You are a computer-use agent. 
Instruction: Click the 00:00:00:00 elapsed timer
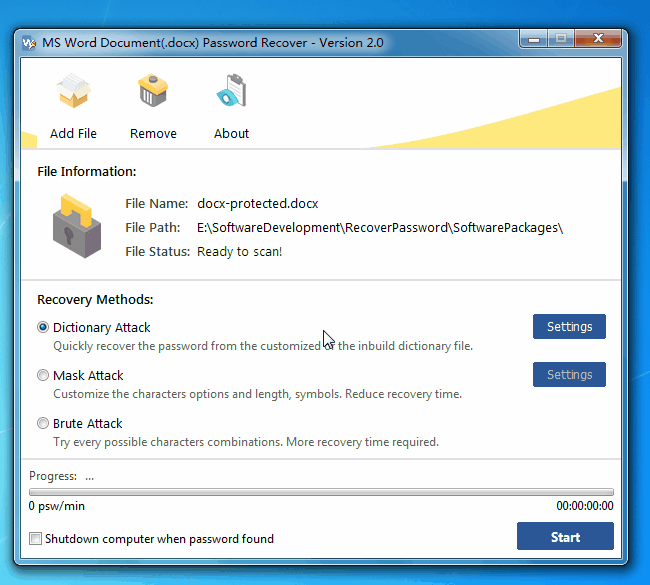(585, 506)
